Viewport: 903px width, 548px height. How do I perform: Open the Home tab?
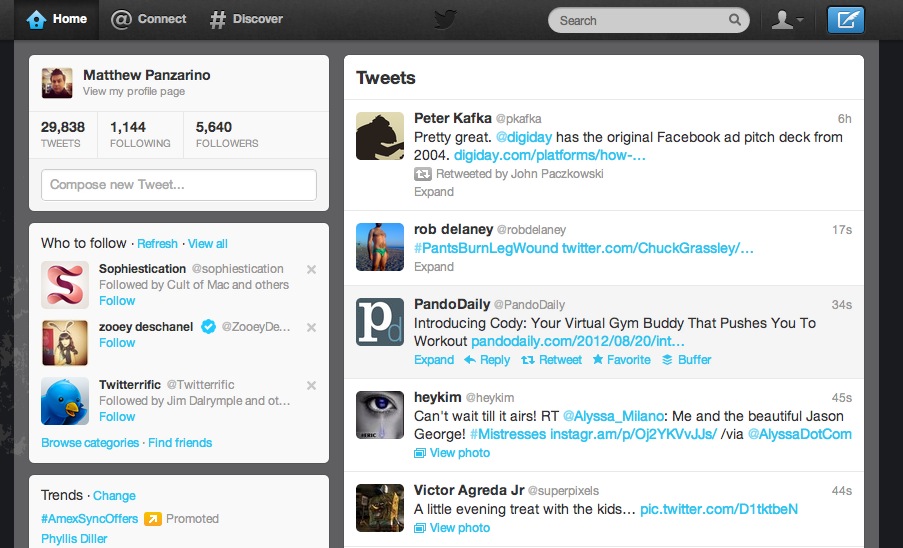pos(56,19)
